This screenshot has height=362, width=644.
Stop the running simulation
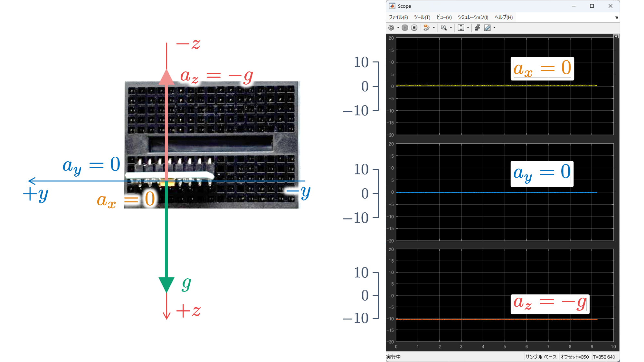[414, 28]
